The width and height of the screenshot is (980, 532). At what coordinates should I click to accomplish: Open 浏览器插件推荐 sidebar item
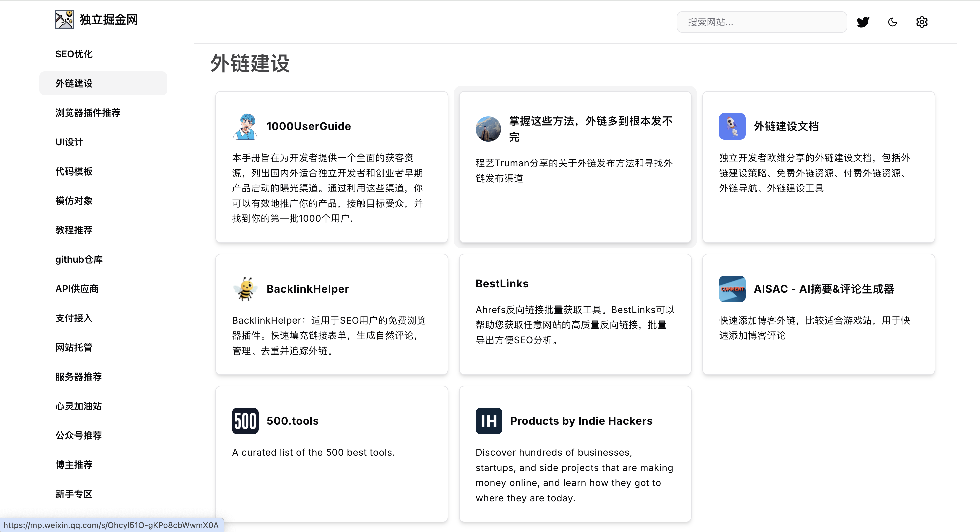88,113
